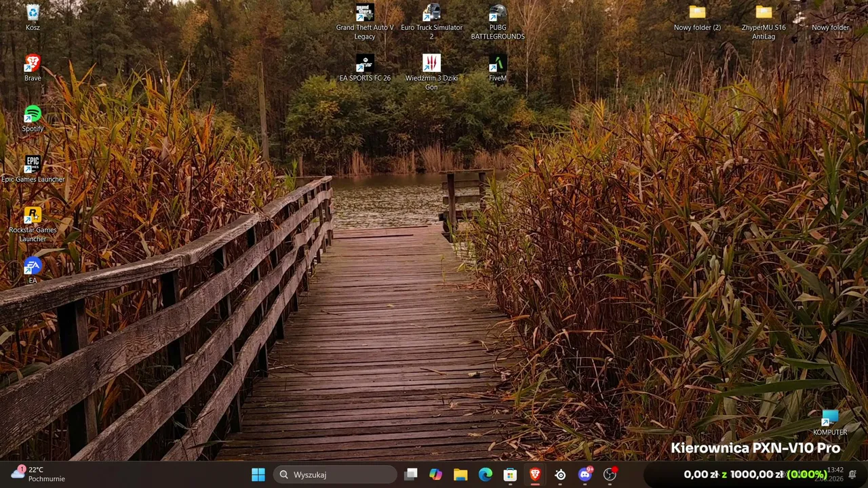Screen dimensions: 868x488
Task: Select the Nowy folder (2) folder
Action: 697,18
